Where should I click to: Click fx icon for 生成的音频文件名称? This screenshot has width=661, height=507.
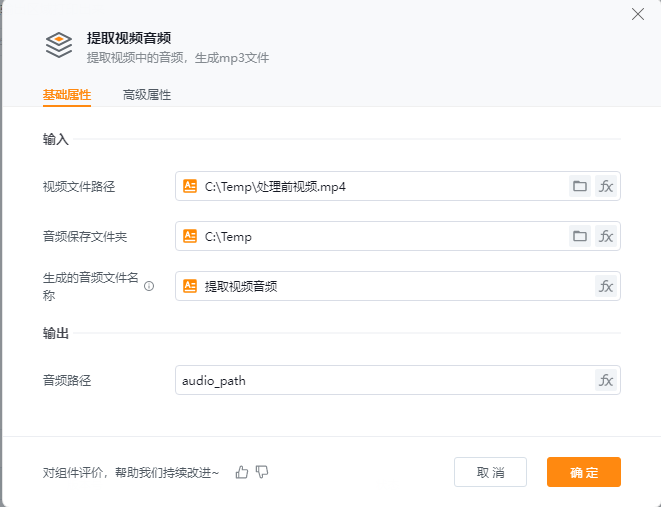(x=606, y=286)
